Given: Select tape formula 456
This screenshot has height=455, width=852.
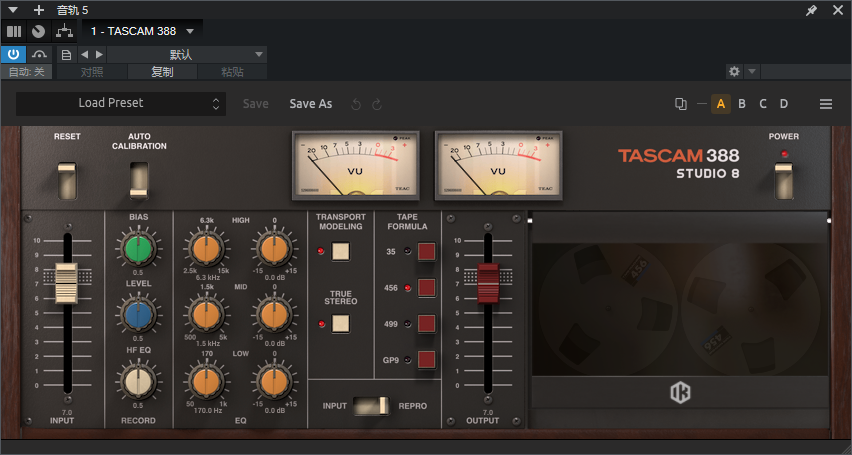Looking at the screenshot, I should click(x=427, y=288).
